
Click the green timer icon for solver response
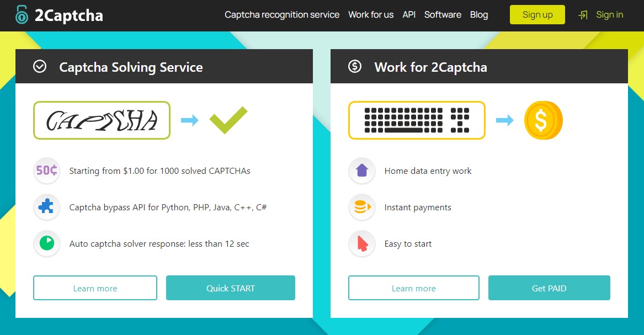(x=46, y=243)
